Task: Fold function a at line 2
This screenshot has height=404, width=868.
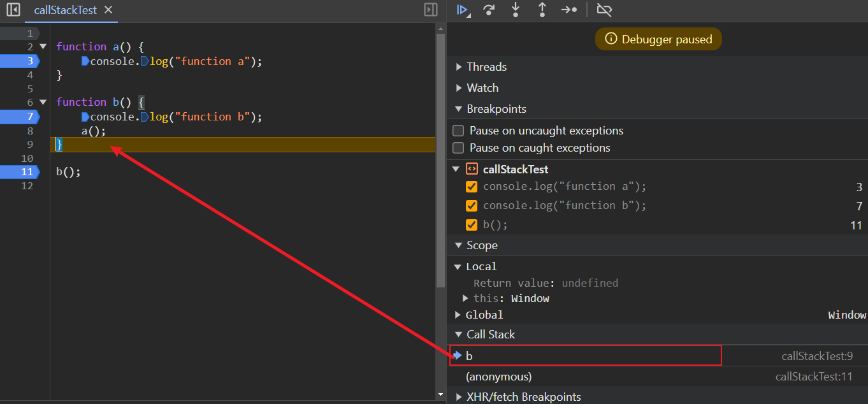Action: (43, 47)
